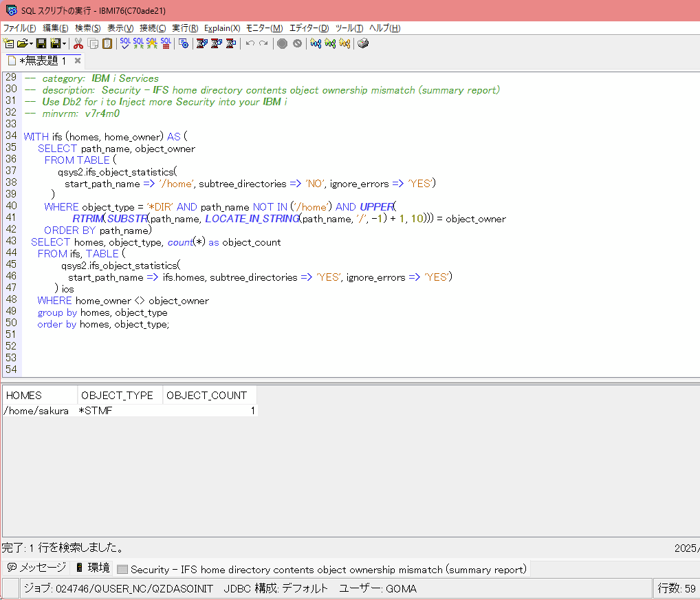Click the third hourglass icon

231,43
